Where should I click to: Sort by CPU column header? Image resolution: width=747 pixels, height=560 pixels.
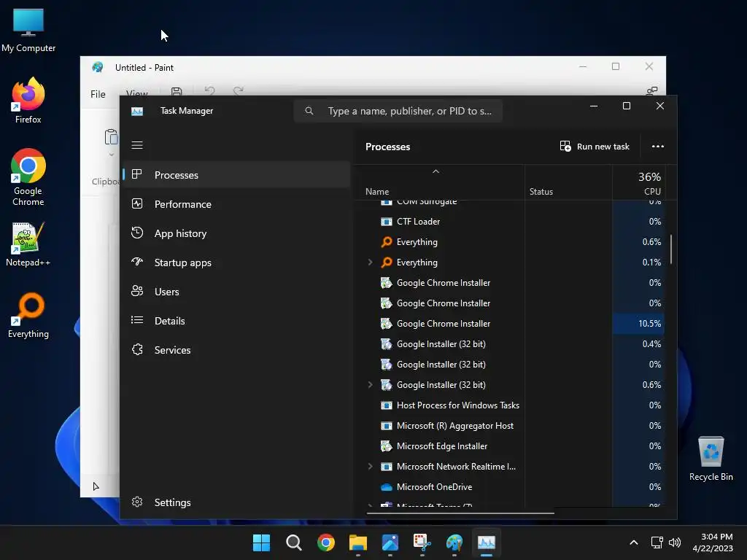click(x=638, y=183)
